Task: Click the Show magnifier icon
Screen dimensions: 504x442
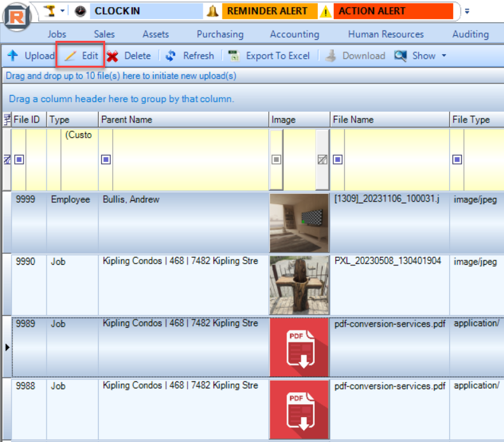Action: click(x=401, y=55)
